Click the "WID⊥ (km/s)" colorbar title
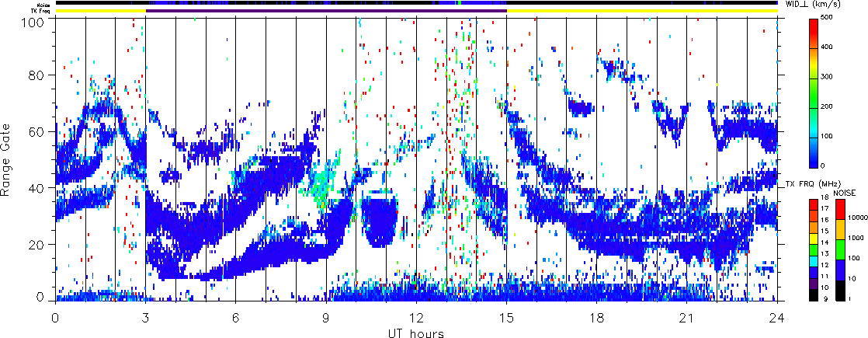The width and height of the screenshot is (868, 338). pyautogui.click(x=813, y=4)
